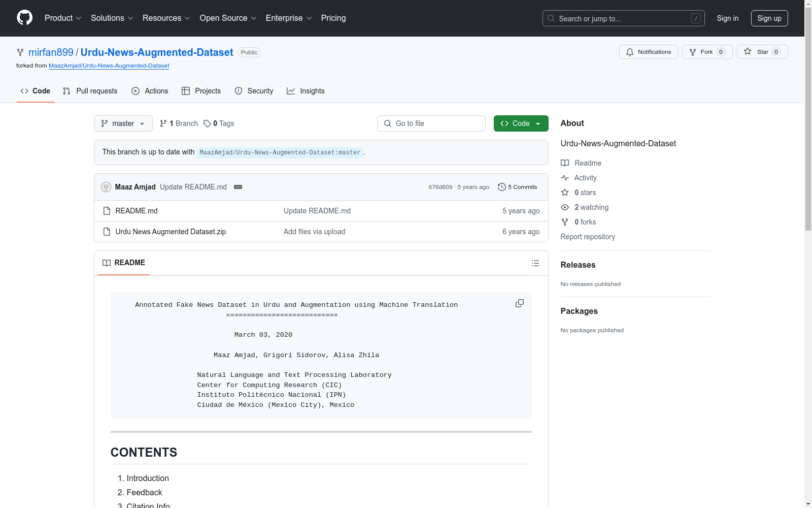The image size is (812, 508).
Task: Click the upstream branch label MaazAmjad/Urdu-News-Augmented-Dataset:master
Action: tap(280, 152)
